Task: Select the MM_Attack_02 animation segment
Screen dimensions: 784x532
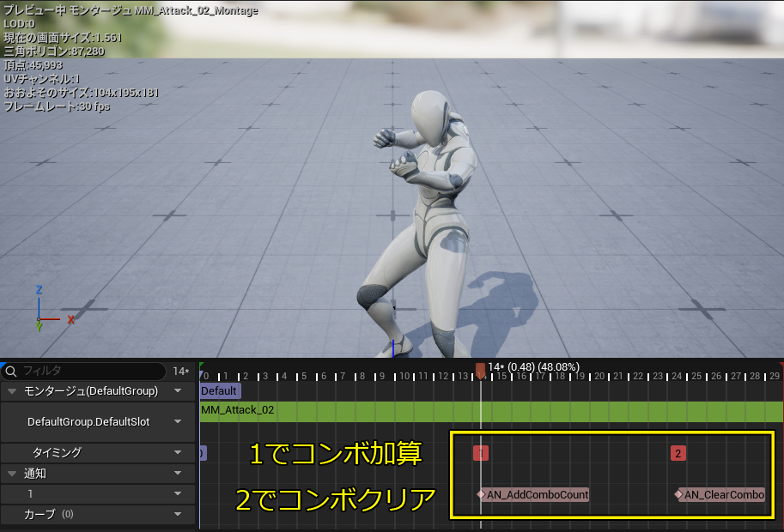Action: [x=491, y=411]
